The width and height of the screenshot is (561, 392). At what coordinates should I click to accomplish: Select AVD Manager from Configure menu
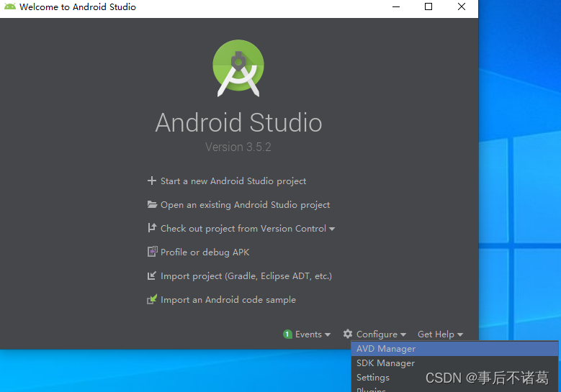pyautogui.click(x=454, y=349)
